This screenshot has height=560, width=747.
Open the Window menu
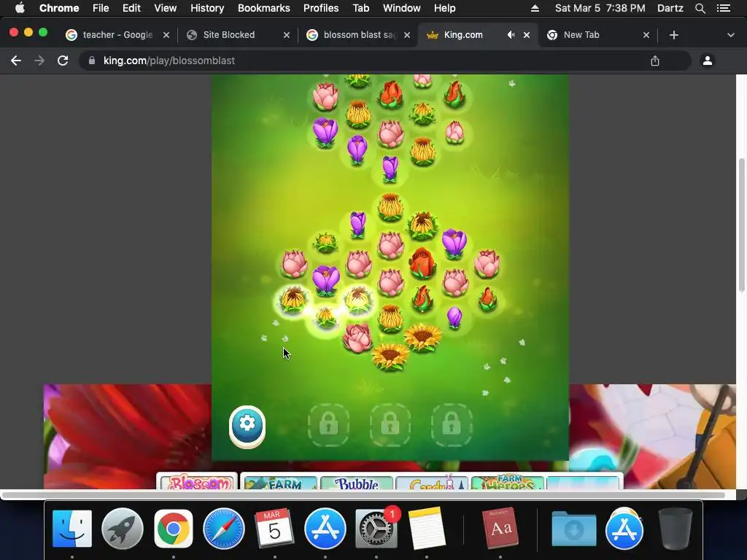click(402, 8)
